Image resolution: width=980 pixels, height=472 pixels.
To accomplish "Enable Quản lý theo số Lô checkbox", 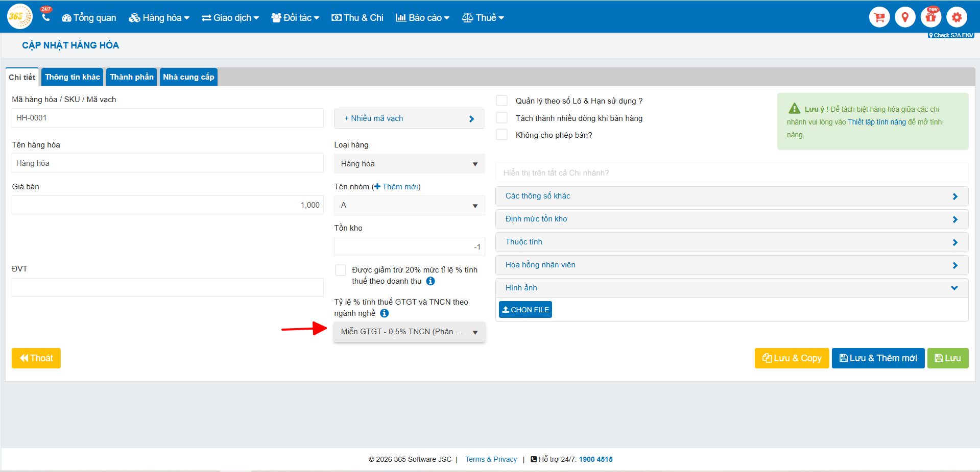I will (502, 101).
